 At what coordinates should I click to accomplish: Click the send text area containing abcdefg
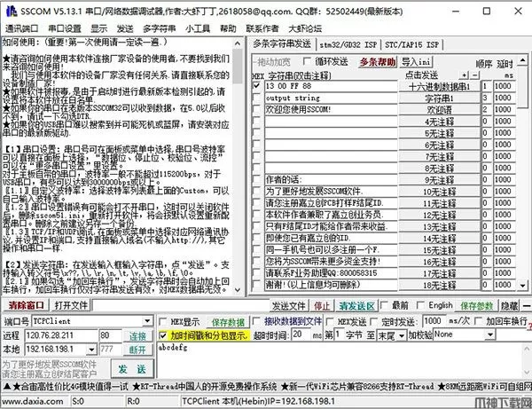click(340, 360)
